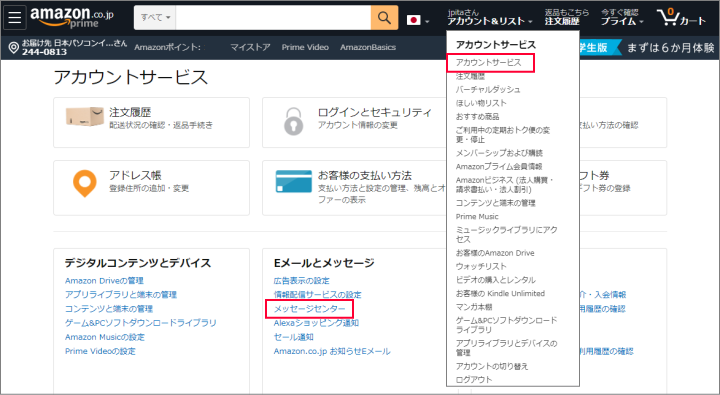
Task: Click Amazonポイント link
Action: coord(167,47)
